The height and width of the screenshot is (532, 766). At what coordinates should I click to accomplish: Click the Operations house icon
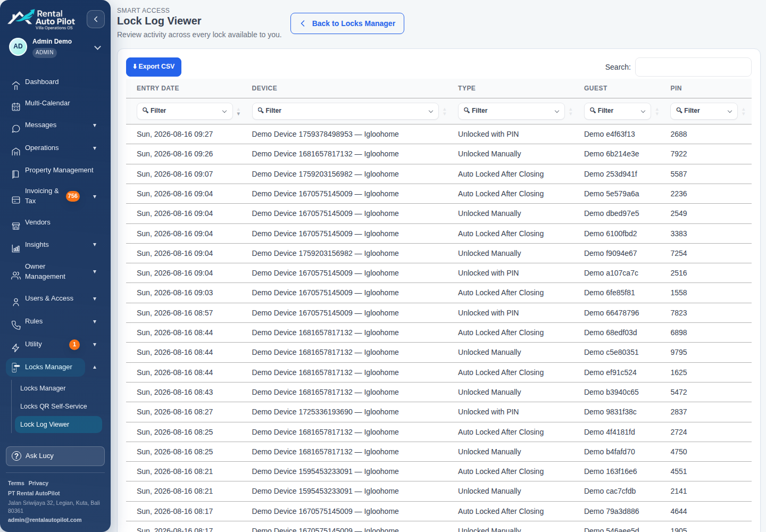tap(16, 152)
